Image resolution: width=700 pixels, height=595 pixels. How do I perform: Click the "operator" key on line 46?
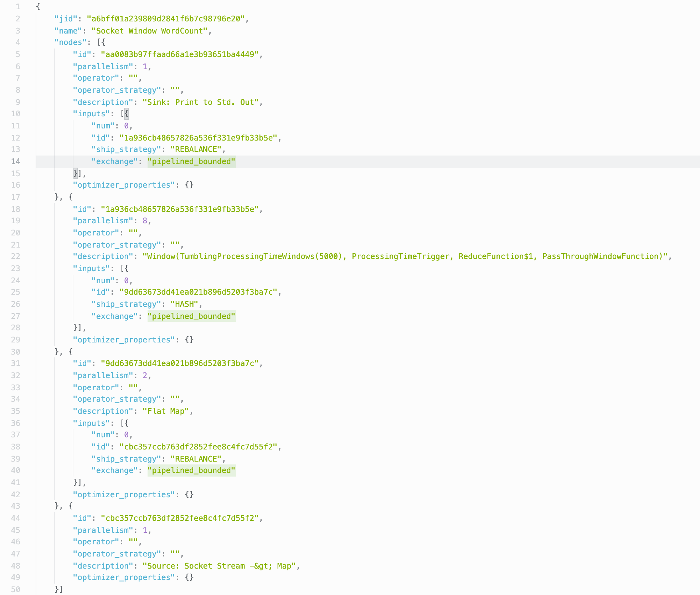tap(96, 542)
